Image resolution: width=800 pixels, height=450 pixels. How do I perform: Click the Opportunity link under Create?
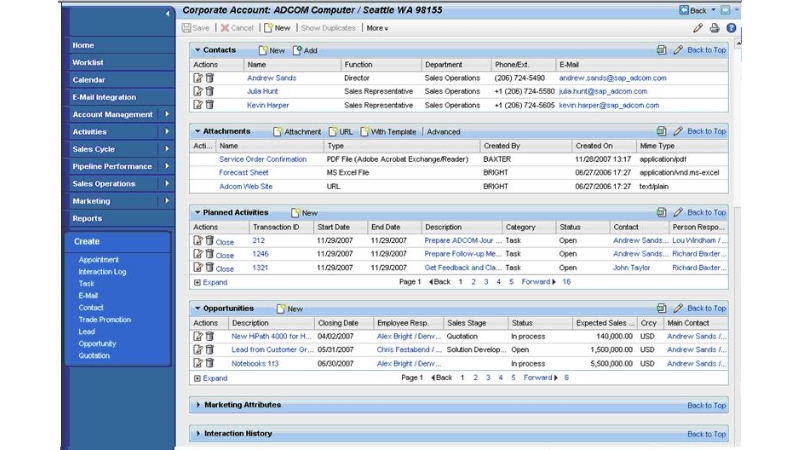coord(97,343)
